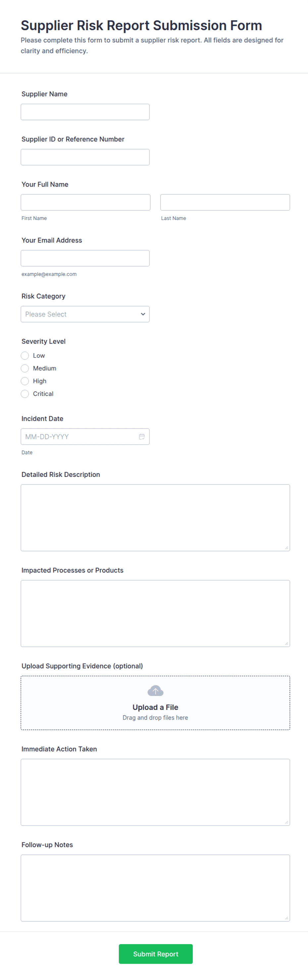Click the Incident Date MM-DD-YYYY field
308x980 pixels.
(x=85, y=437)
